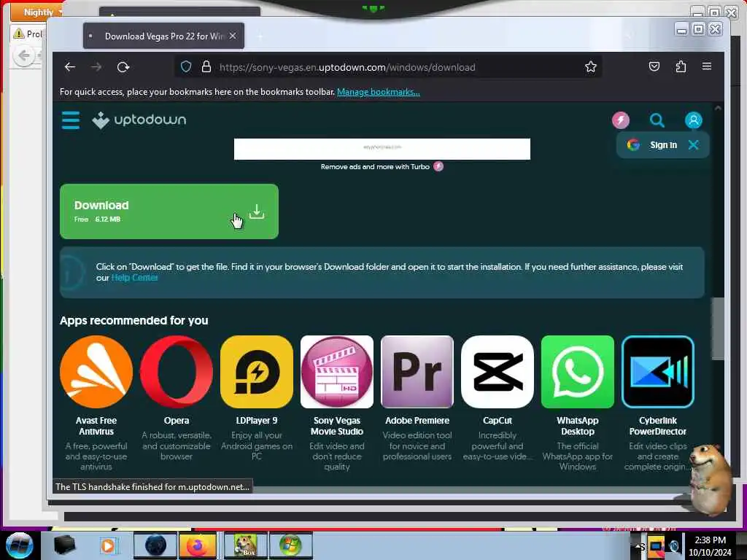Image resolution: width=747 pixels, height=560 pixels.
Task: Click the Apps recommended for you heading
Action: tap(134, 321)
